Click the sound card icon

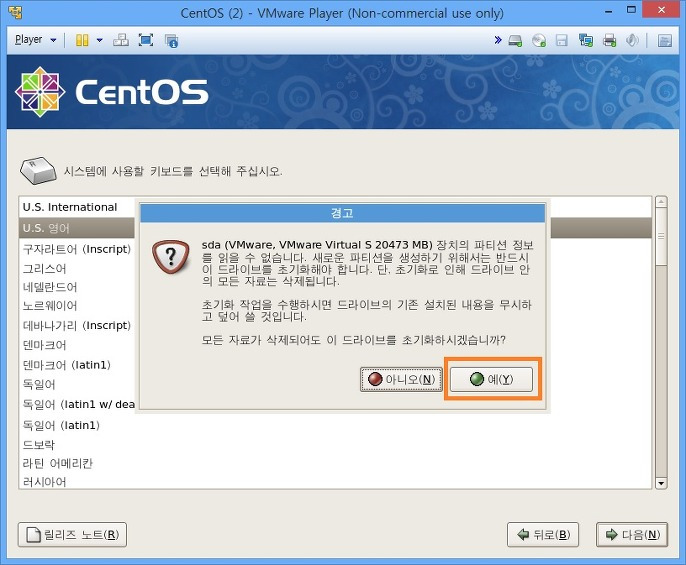tap(632, 40)
